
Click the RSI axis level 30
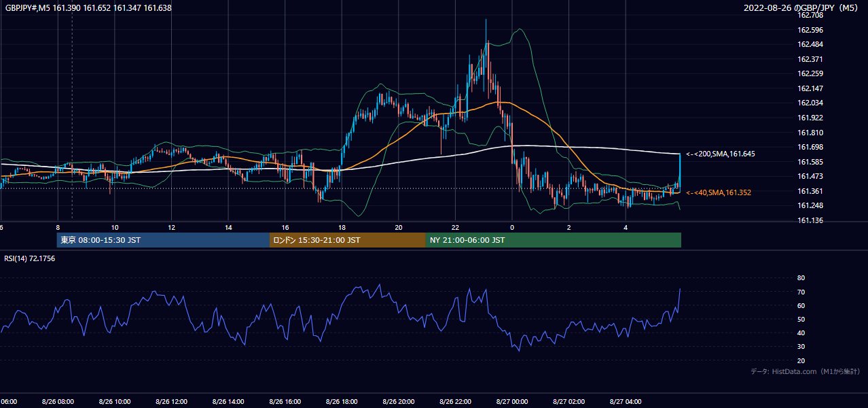pyautogui.click(x=801, y=347)
